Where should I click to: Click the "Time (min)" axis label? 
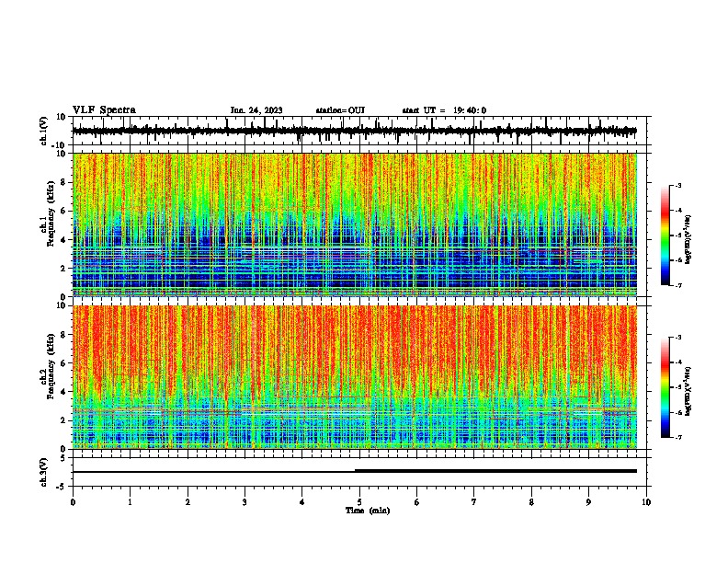368,511
